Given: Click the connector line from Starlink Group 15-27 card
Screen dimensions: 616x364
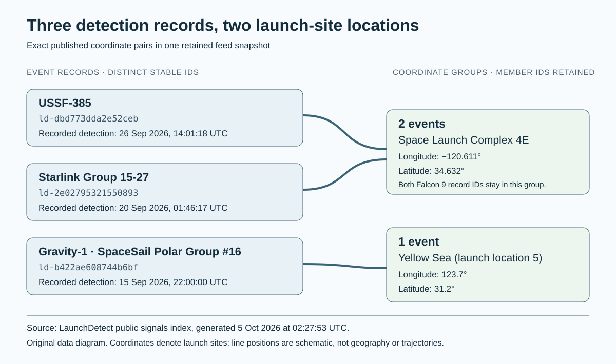Looking at the screenshot, I should (344, 175).
